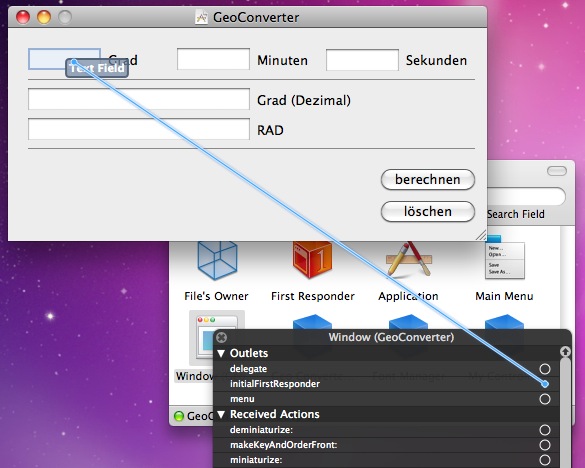Click the toolbar toggle pill button
This screenshot has height=468, width=585.
[557, 171]
